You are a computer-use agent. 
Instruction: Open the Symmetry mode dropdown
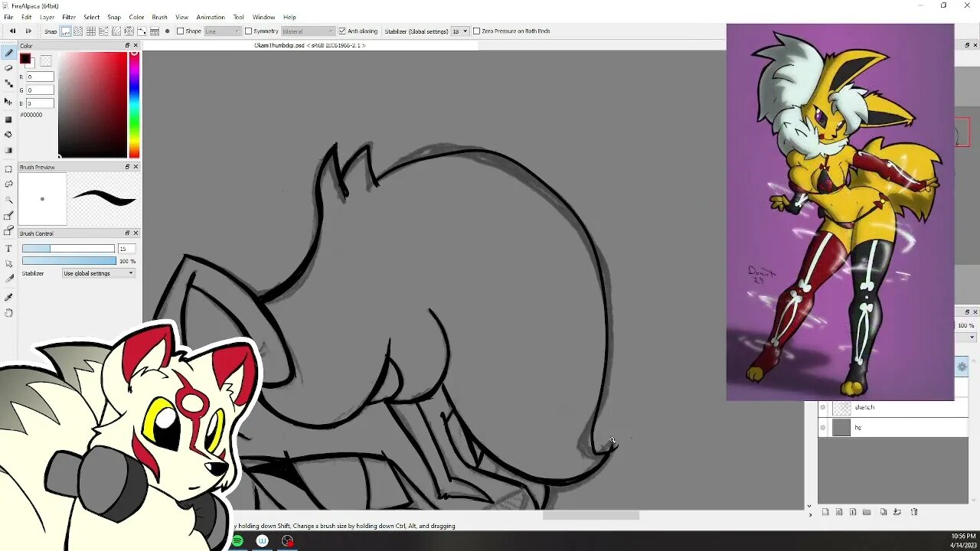(x=308, y=31)
